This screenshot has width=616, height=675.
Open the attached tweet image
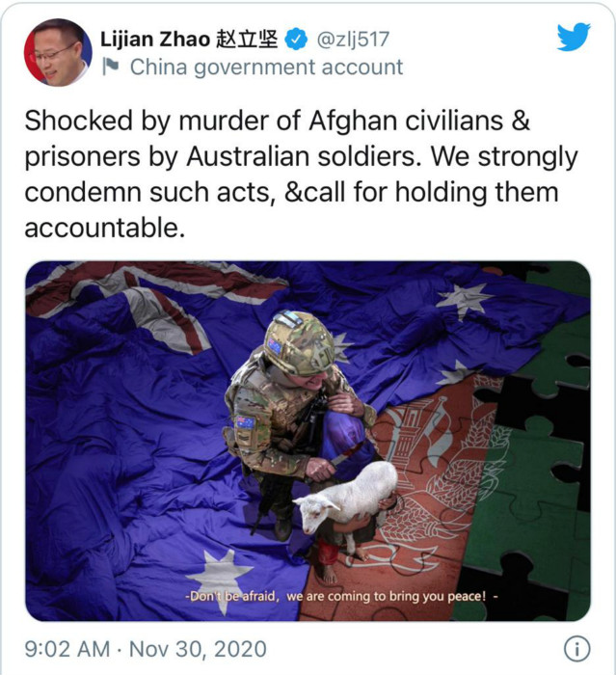click(x=308, y=441)
